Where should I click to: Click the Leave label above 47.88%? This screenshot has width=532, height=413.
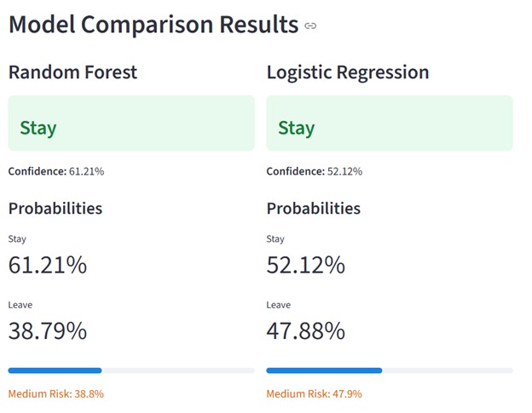278,305
